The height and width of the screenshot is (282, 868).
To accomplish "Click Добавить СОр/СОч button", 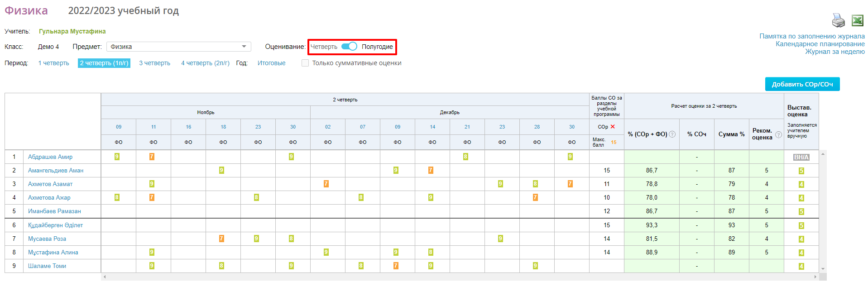I will (x=802, y=84).
